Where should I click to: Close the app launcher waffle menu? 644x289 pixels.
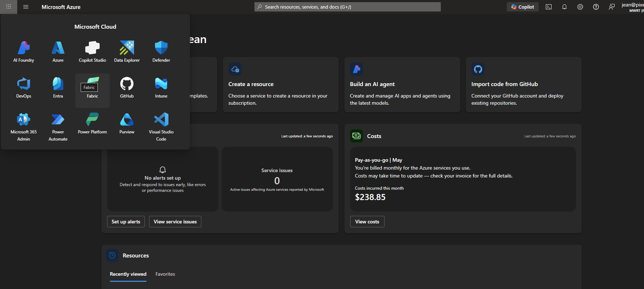9,7
